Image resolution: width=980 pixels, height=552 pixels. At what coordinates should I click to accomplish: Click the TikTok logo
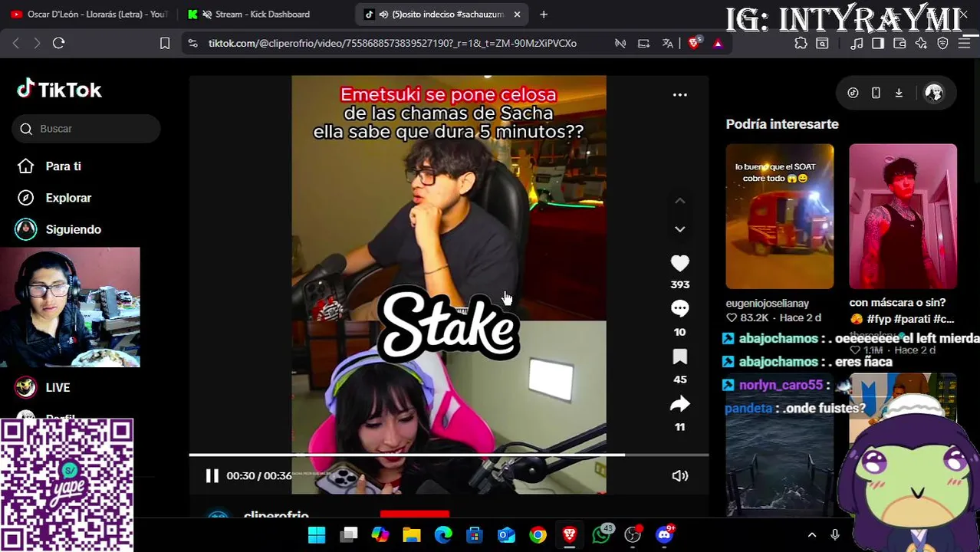point(59,90)
